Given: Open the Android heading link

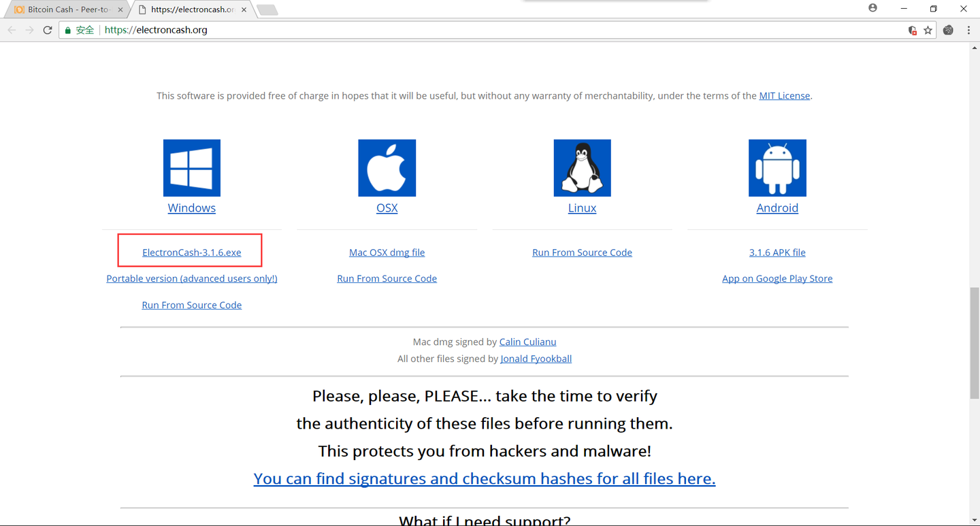Looking at the screenshot, I should click(x=777, y=208).
